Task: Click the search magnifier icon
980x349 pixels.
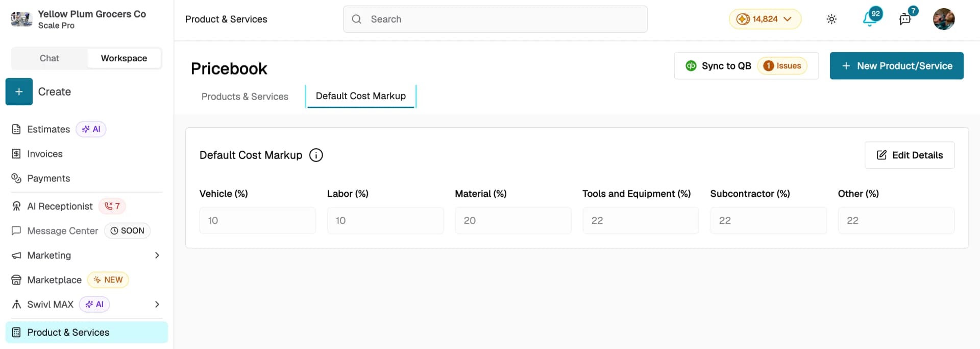Action: 357,19
